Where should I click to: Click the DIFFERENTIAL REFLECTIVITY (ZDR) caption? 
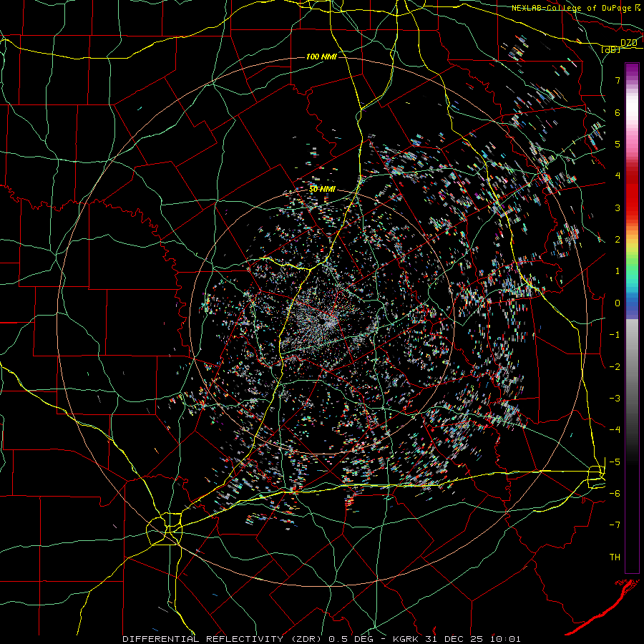pyautogui.click(x=223, y=639)
